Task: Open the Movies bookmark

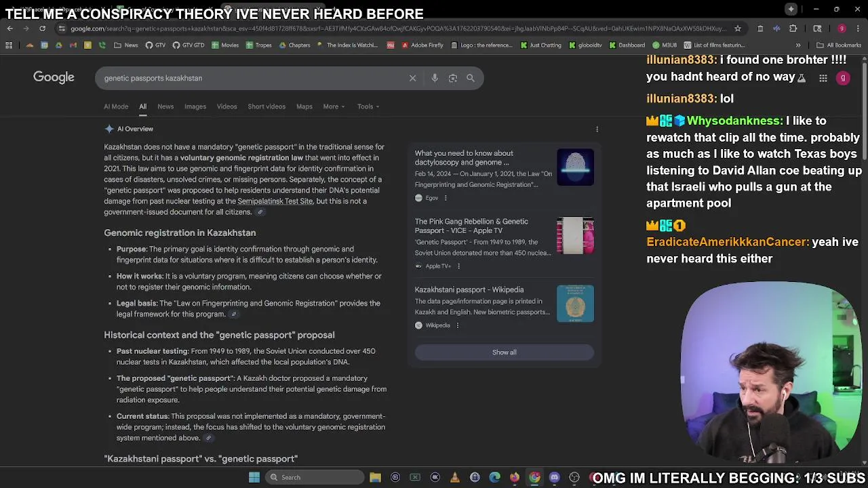Action: [x=225, y=45]
